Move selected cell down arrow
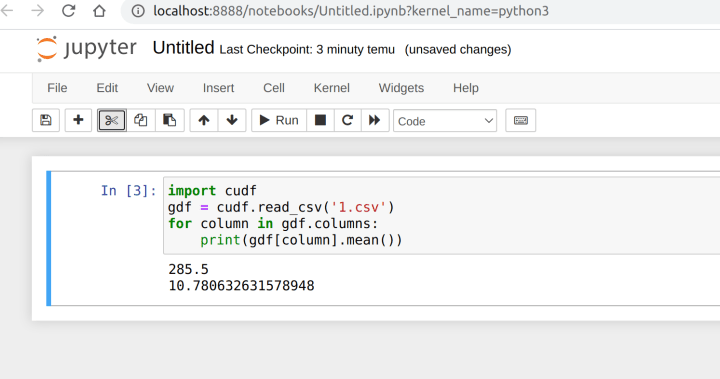 tap(232, 120)
